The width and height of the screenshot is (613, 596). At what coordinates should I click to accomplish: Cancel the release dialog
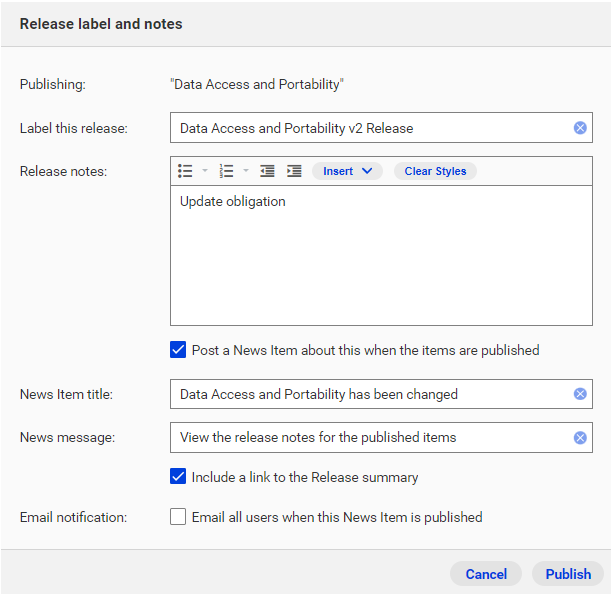point(486,574)
